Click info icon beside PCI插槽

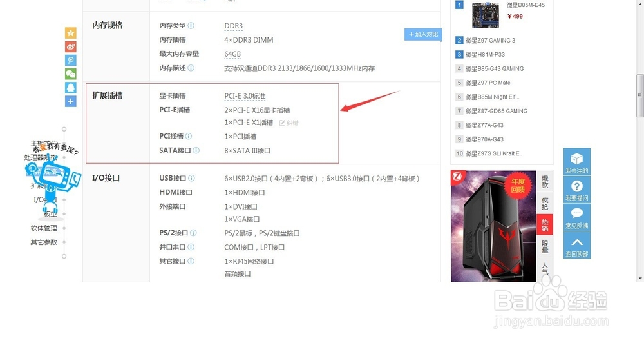[x=189, y=136]
